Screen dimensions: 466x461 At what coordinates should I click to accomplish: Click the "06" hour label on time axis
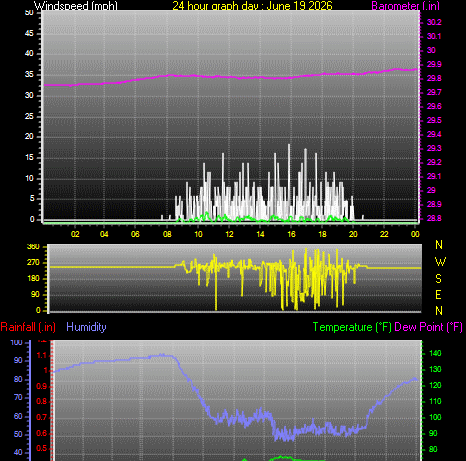point(135,234)
